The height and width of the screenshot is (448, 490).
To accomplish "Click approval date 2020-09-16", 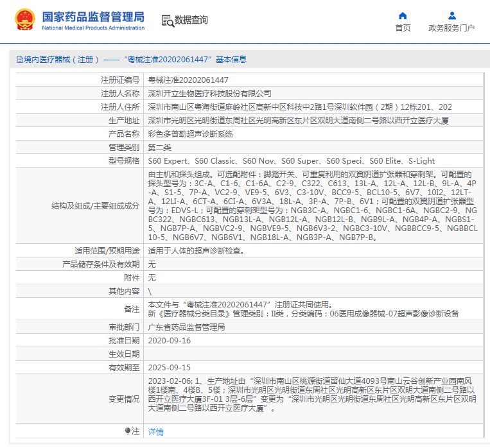I will (x=170, y=341).
